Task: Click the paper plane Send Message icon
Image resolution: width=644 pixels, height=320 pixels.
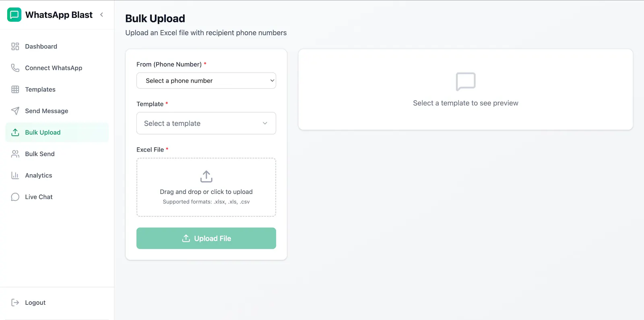Action: [x=15, y=111]
